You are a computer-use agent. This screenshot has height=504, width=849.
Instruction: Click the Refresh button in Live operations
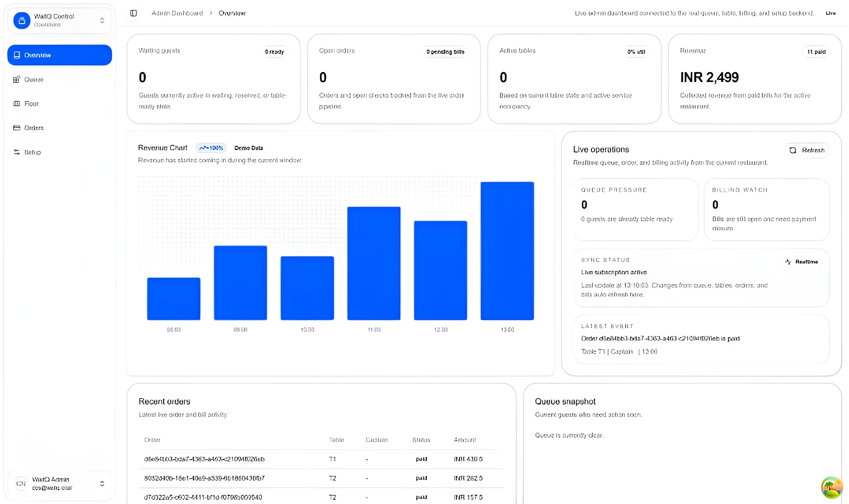[807, 150]
